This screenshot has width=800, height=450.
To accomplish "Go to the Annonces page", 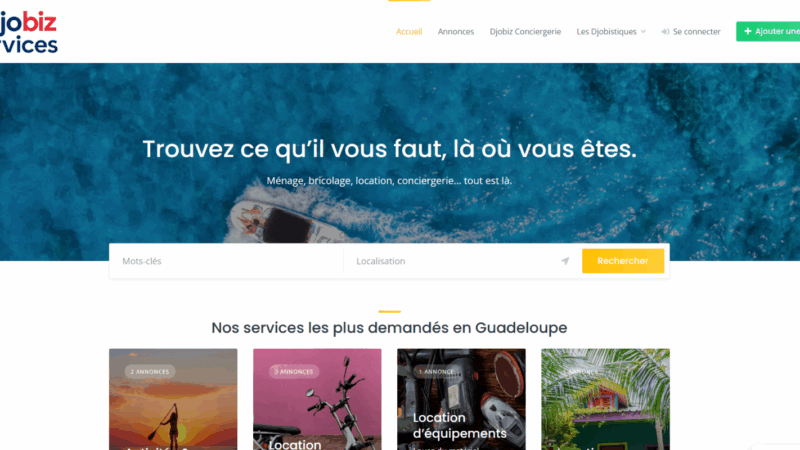I will [x=456, y=32].
